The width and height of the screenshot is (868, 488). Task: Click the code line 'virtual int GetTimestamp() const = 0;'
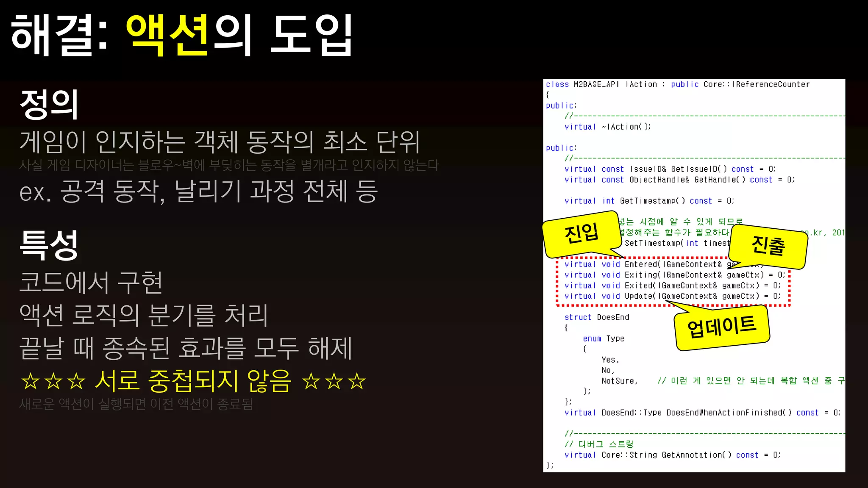(649, 201)
